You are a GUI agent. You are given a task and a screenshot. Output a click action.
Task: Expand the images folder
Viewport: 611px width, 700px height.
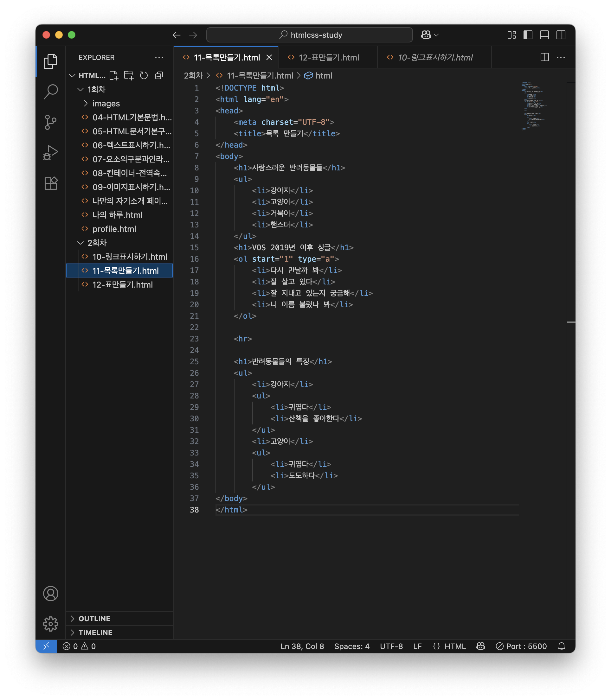106,103
